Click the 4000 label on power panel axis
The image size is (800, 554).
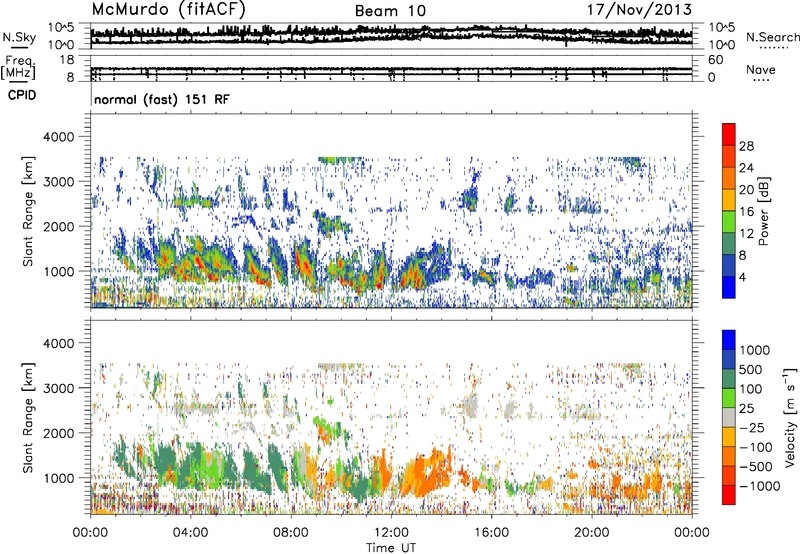pyautogui.click(x=58, y=137)
